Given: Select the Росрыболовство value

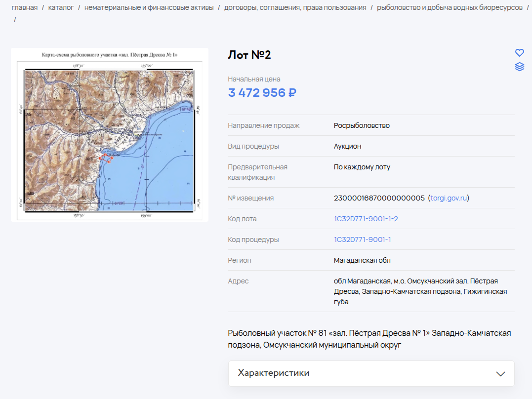Looking at the screenshot, I should pos(362,125).
